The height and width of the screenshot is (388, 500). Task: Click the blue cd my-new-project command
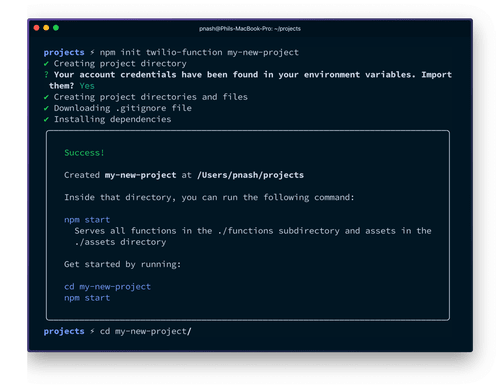[107, 287]
